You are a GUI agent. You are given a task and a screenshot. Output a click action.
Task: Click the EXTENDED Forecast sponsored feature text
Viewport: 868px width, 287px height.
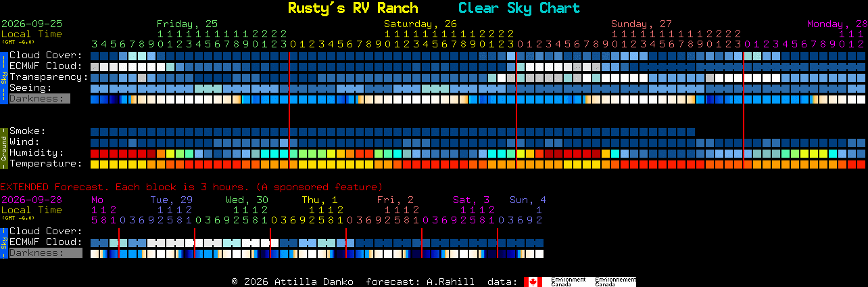[x=191, y=187]
